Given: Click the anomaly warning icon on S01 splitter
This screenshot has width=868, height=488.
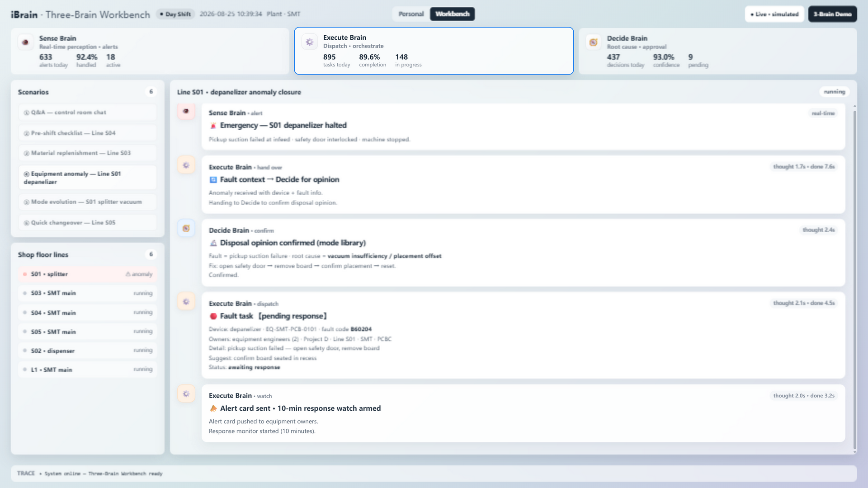Looking at the screenshot, I should 128,274.
